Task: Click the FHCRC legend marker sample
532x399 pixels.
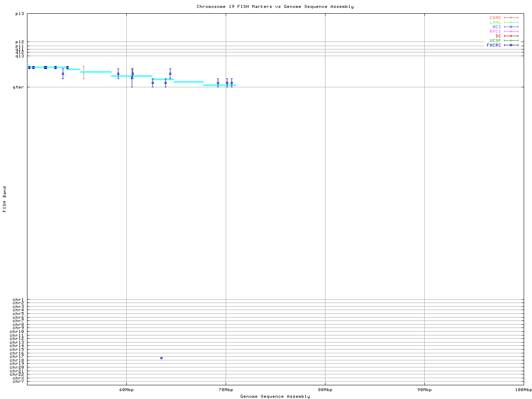Action: [x=511, y=45]
